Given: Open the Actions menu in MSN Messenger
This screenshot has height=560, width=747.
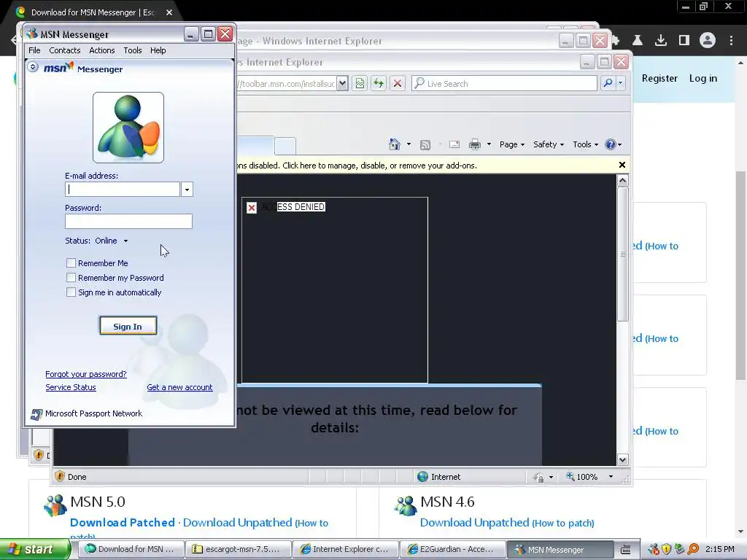Looking at the screenshot, I should [x=102, y=50].
